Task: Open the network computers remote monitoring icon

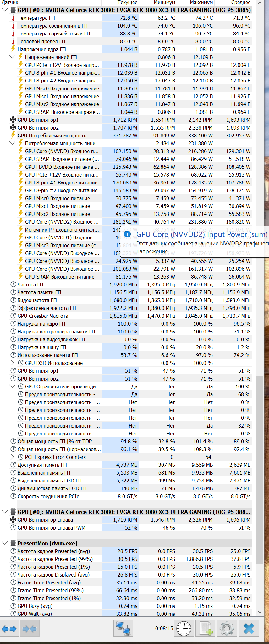Action: [x=123, y=629]
